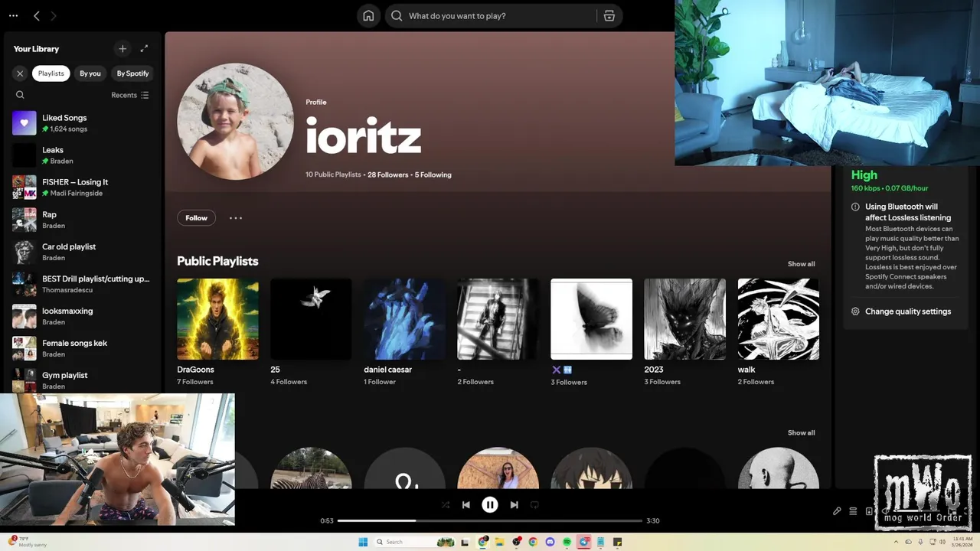Open the daniel caesar playlist cover
Screen dimensions: 980x551
[x=404, y=319]
